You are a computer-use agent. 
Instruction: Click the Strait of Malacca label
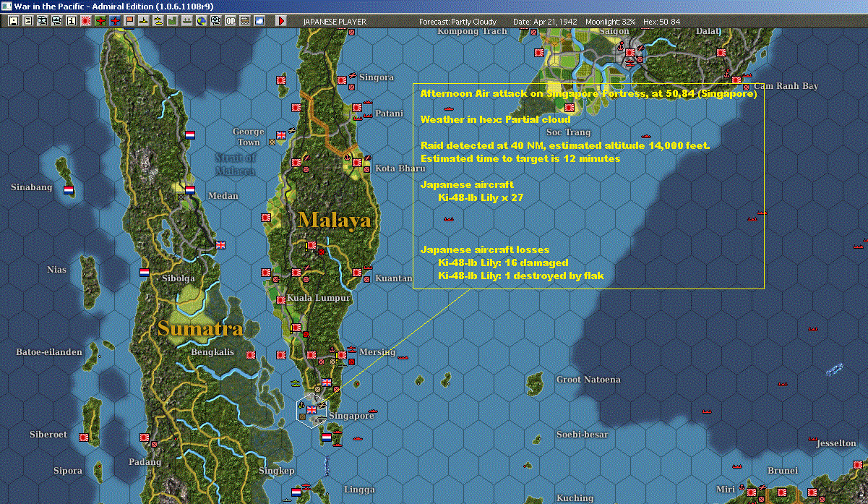(x=236, y=164)
